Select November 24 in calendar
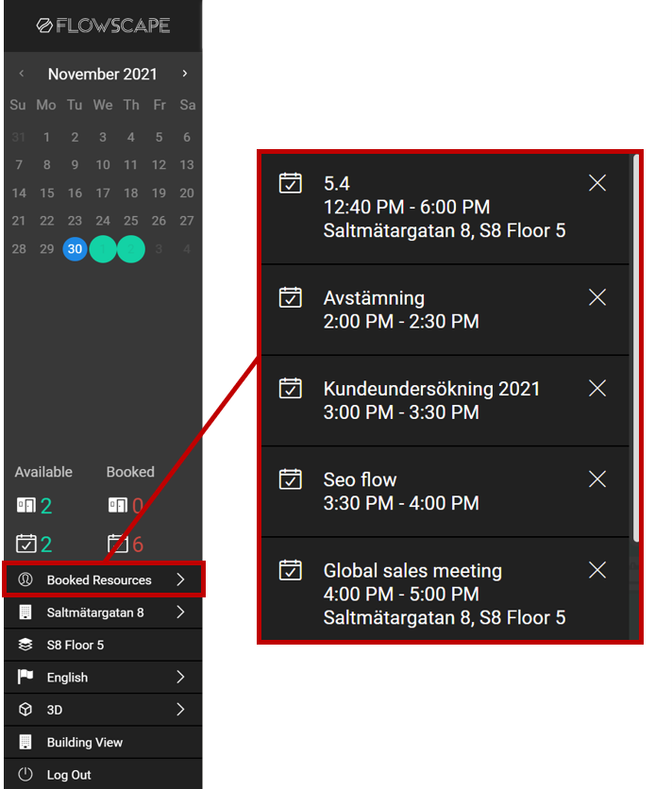672x789 pixels. [x=103, y=221]
